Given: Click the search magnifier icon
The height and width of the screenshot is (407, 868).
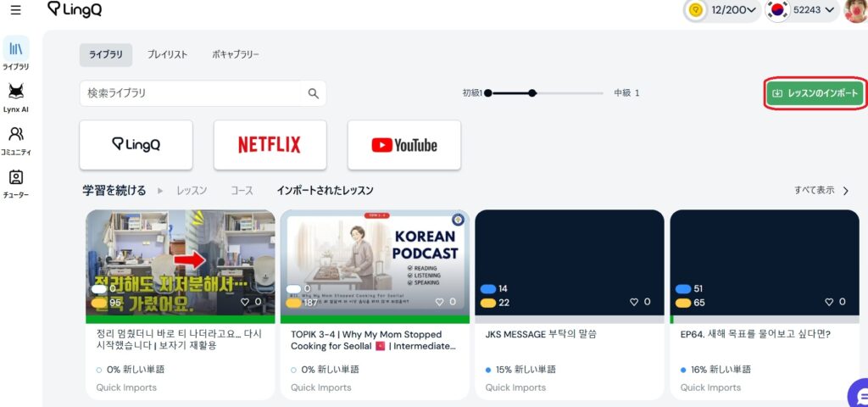Looking at the screenshot, I should click(x=313, y=93).
